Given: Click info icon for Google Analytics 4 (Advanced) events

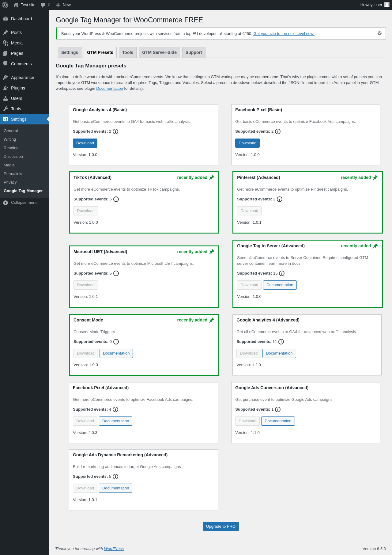Looking at the screenshot, I should pyautogui.click(x=281, y=342).
